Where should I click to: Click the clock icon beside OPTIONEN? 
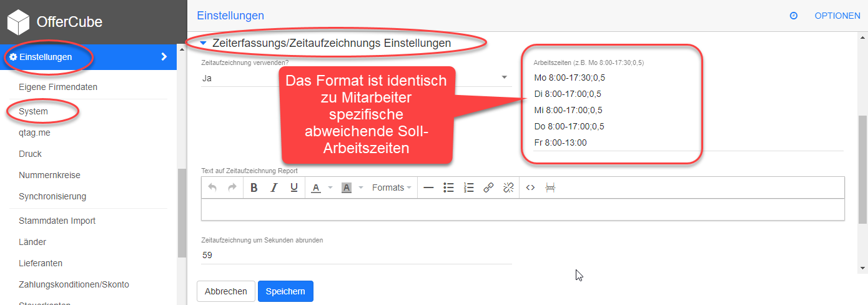tap(794, 16)
